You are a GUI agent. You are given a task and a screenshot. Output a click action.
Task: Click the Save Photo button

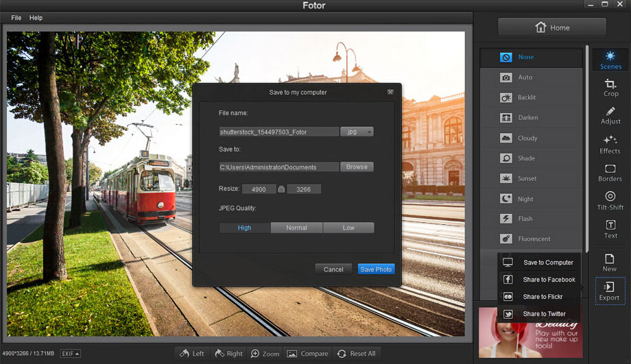pos(376,269)
